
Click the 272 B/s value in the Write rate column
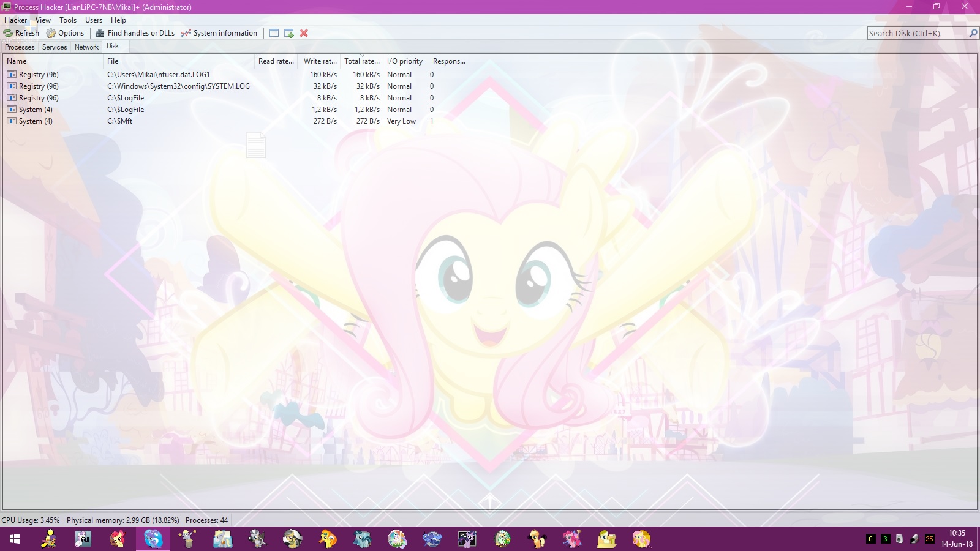tap(325, 121)
